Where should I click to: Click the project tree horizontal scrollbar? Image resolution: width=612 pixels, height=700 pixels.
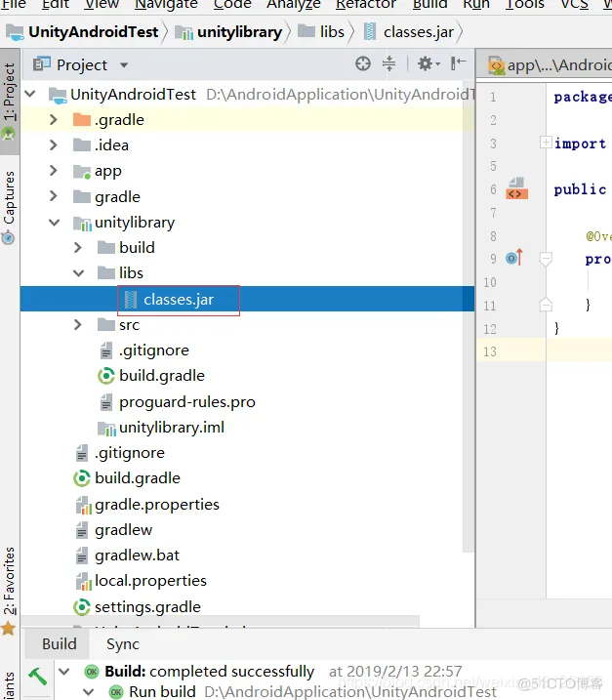220,621
